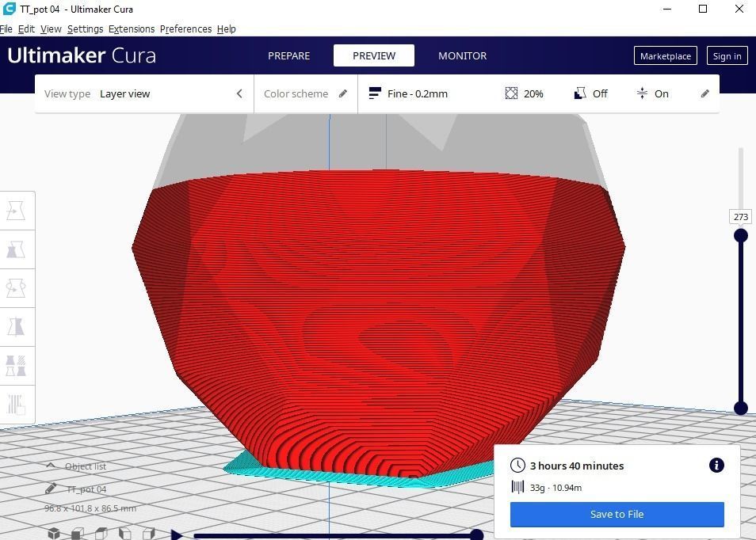This screenshot has width=756, height=540.
Task: Click the layer slider upper handle
Action: (x=741, y=235)
